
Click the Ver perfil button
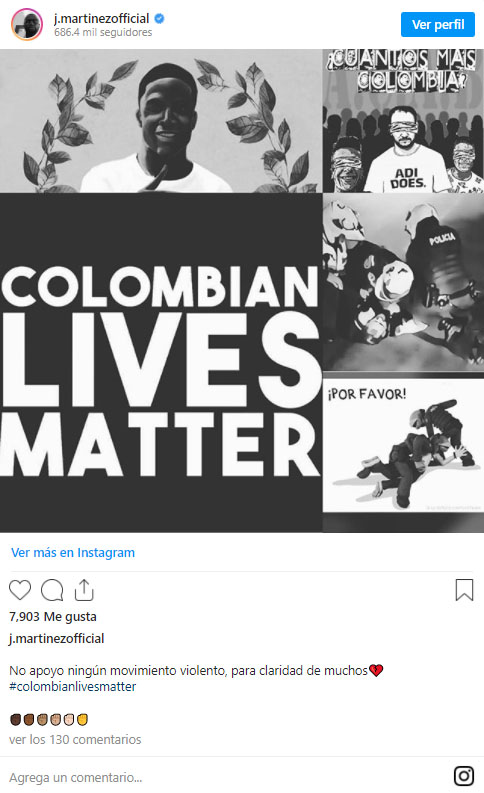coord(438,24)
